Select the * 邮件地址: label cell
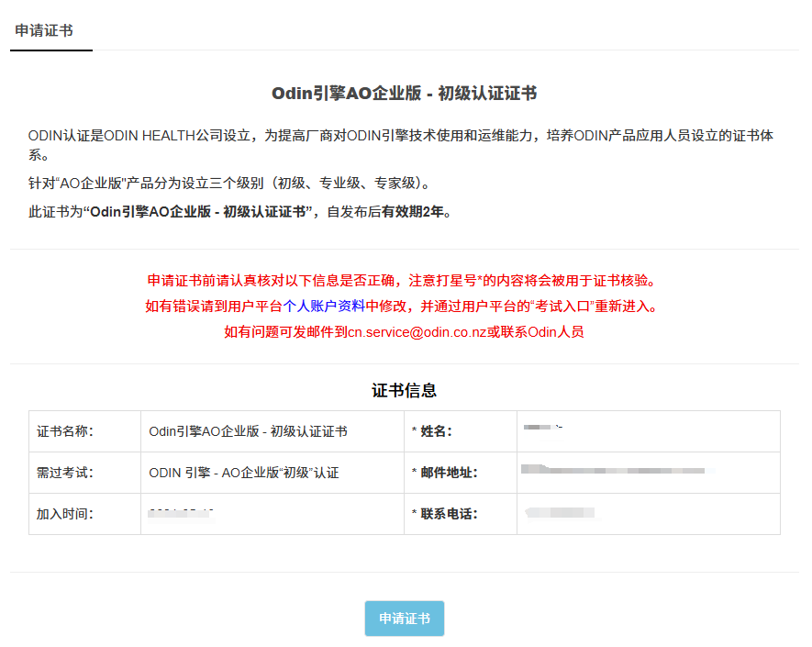This screenshot has height=647, width=812. point(461,473)
